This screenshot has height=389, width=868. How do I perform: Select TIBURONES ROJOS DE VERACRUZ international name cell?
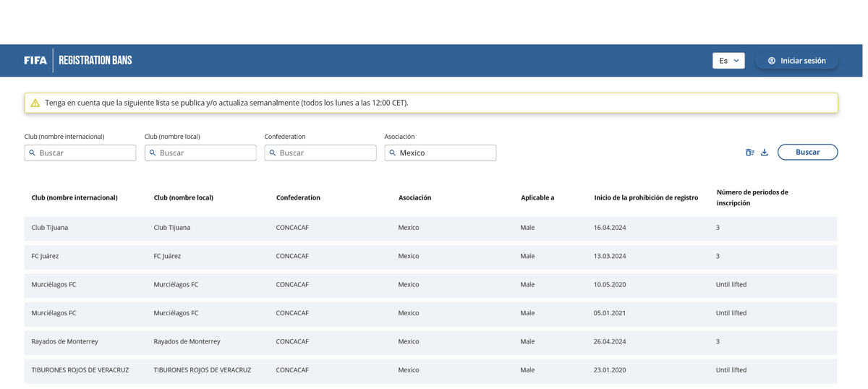coord(80,370)
